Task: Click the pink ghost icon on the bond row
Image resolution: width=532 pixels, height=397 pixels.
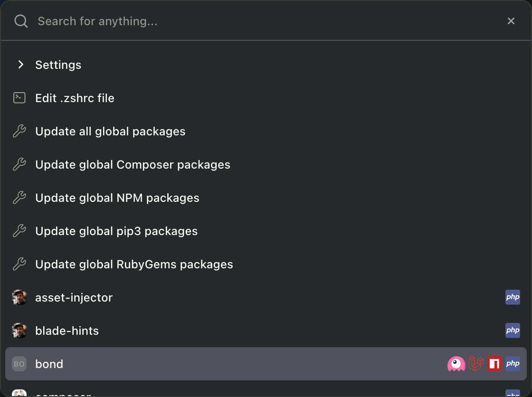Action: click(456, 364)
